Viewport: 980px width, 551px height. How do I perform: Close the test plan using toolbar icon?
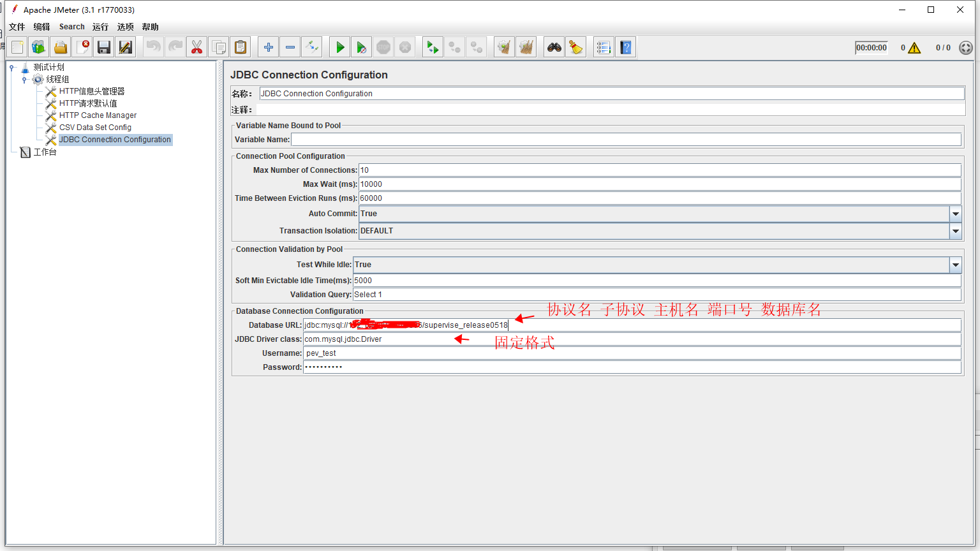82,47
